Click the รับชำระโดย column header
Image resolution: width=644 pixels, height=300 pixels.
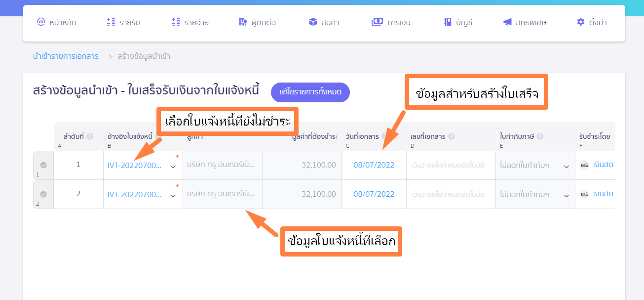595,136
